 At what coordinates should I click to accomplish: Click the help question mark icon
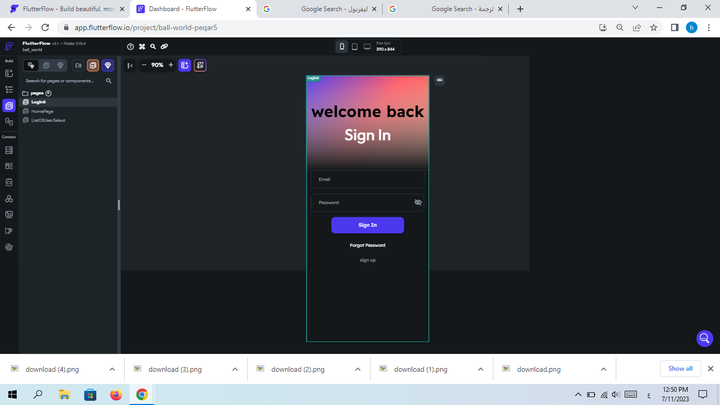(130, 47)
